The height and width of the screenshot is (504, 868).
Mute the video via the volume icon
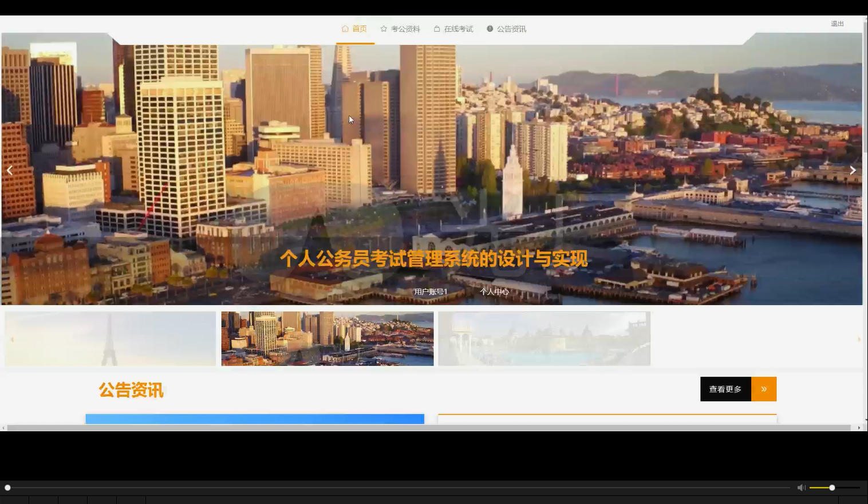(800, 487)
